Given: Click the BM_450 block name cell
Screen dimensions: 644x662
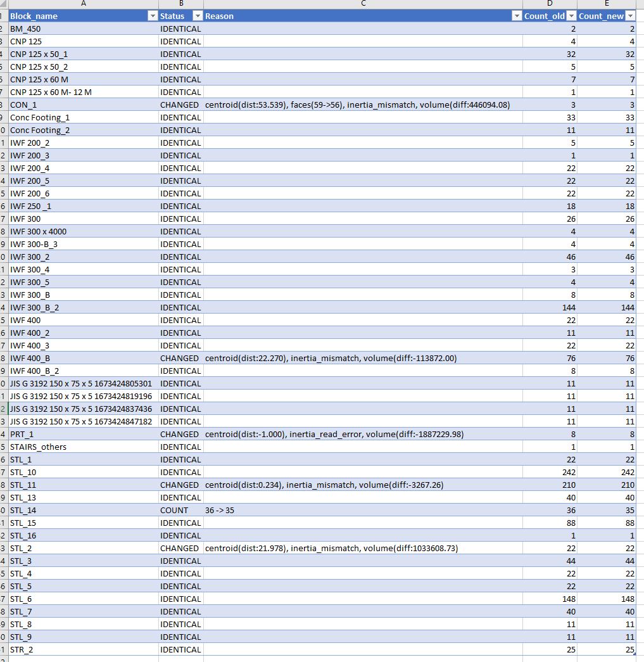Looking at the screenshot, I should point(83,29).
